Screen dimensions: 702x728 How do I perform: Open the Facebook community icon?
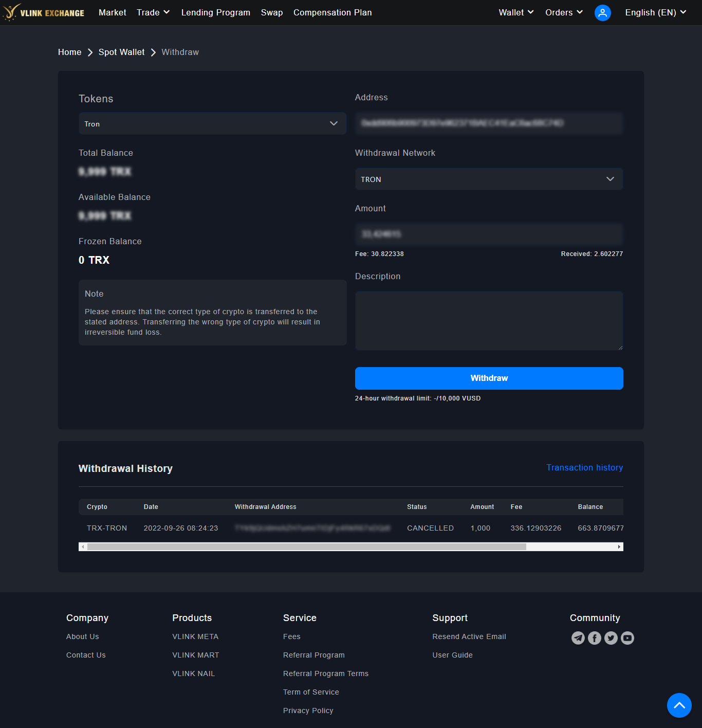point(595,638)
